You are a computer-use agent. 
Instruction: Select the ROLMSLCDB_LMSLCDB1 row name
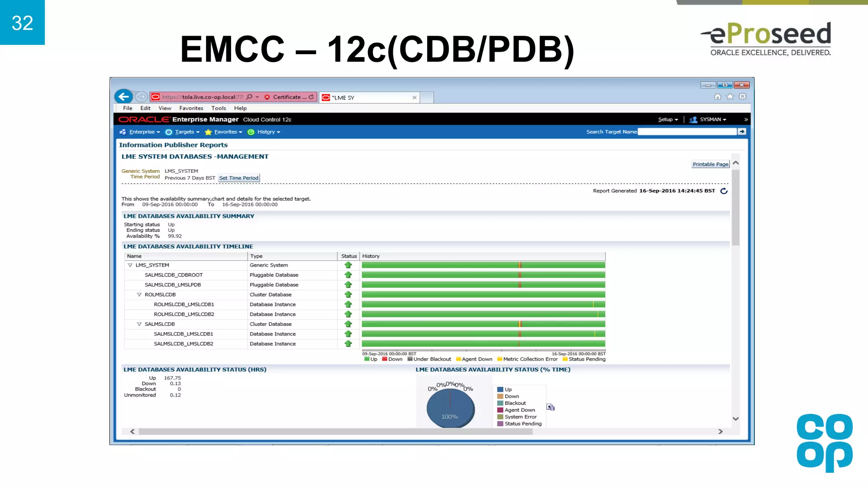[x=184, y=305]
